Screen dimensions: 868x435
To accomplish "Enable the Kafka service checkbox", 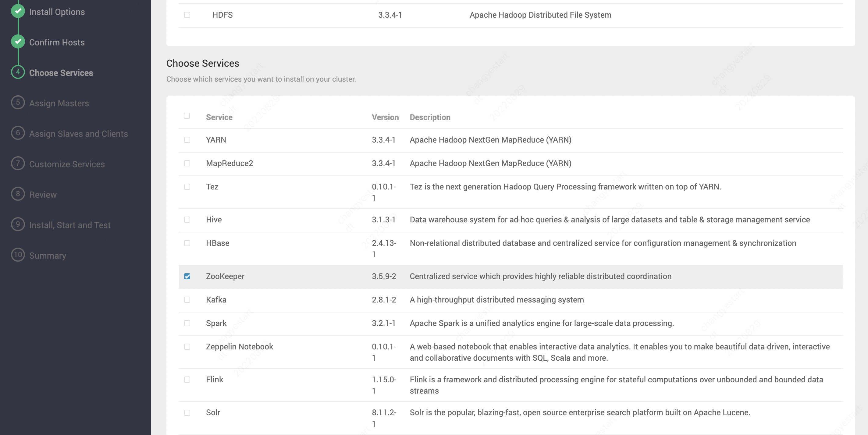I will (187, 300).
